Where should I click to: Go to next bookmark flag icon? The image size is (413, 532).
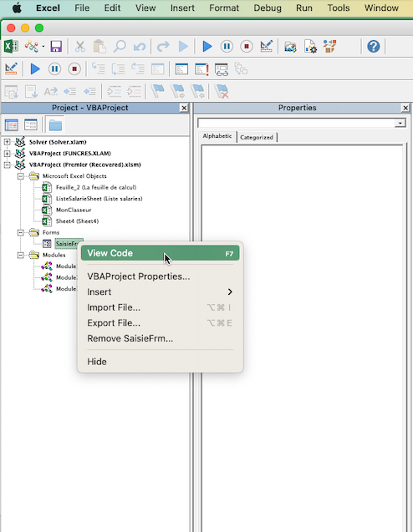pos(177,91)
